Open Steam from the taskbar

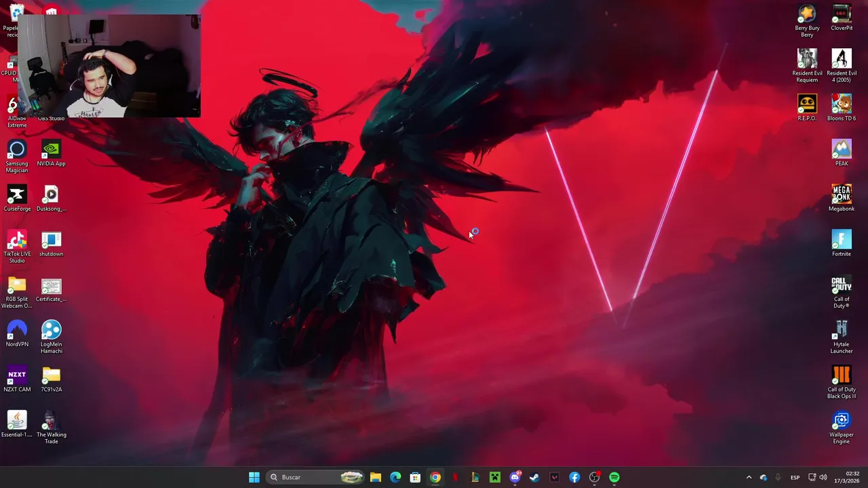[x=534, y=477]
